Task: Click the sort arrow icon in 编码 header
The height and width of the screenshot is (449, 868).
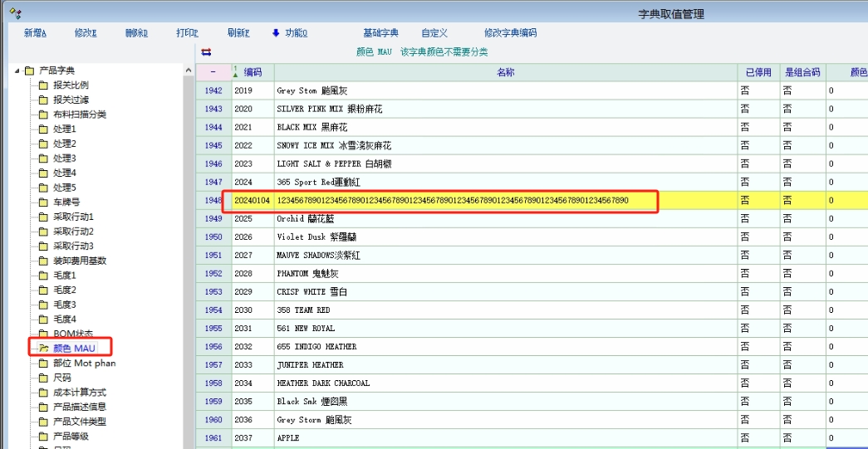Action: (x=236, y=72)
